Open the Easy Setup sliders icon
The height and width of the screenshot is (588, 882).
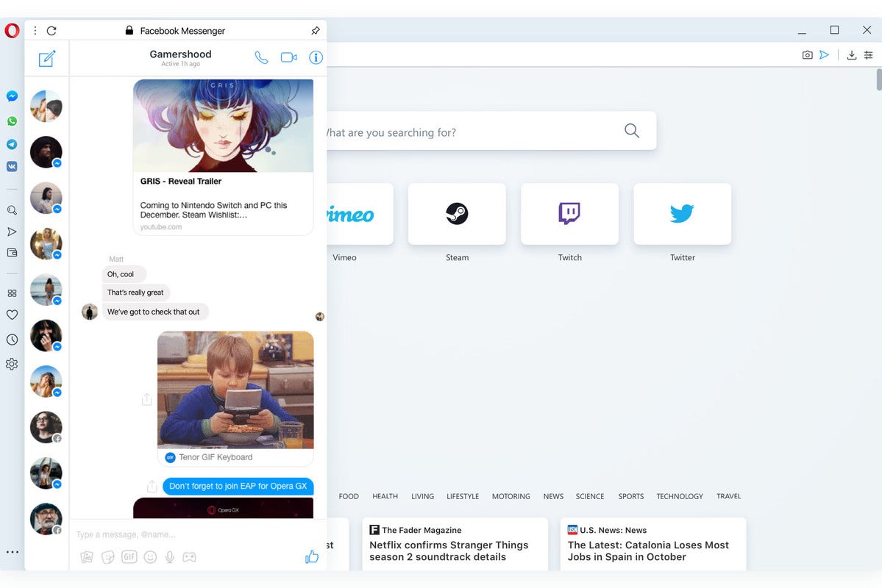[869, 55]
